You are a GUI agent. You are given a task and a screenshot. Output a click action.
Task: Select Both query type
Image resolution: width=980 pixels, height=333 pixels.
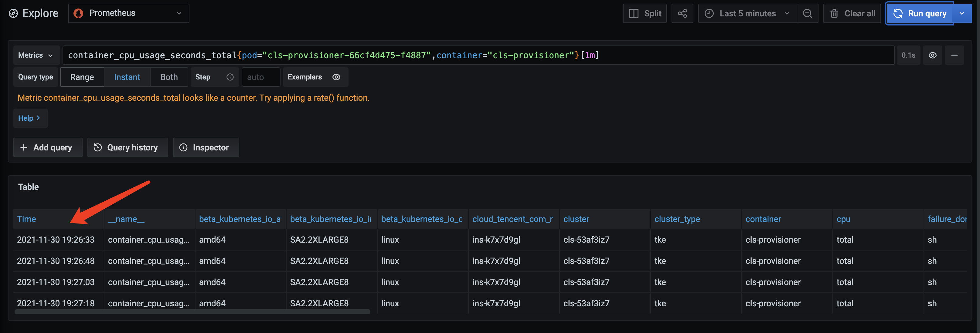point(169,77)
